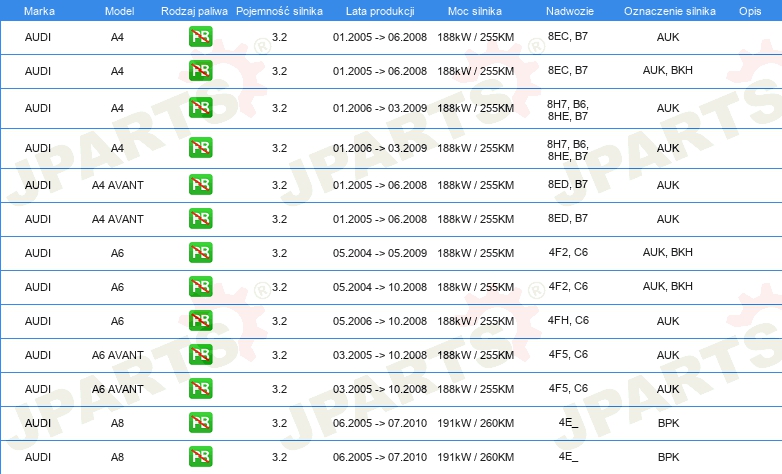
Task: Select "188kW / 255KM" in A4 AUK, BKH row
Action: (475, 71)
